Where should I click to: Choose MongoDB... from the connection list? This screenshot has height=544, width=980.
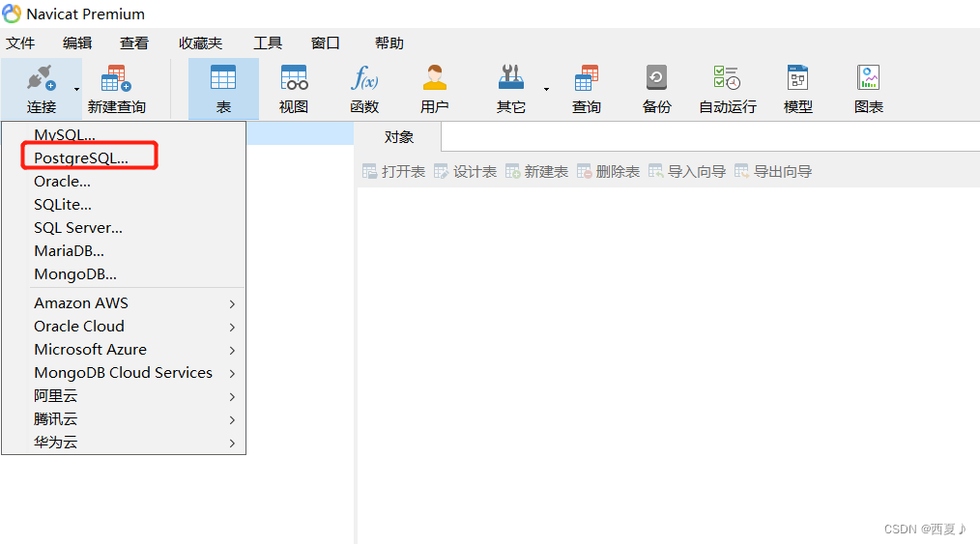(124, 273)
